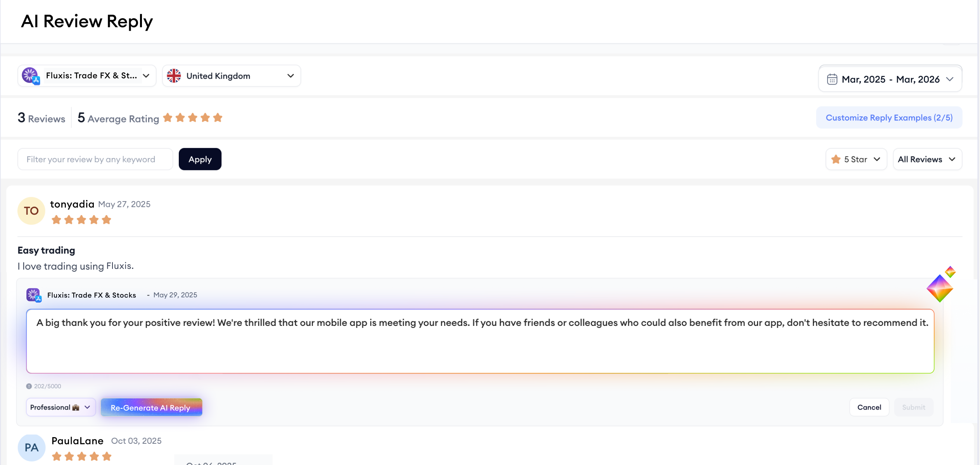The width and height of the screenshot is (980, 465).
Task: Focus the keyword filter input field
Action: click(95, 159)
